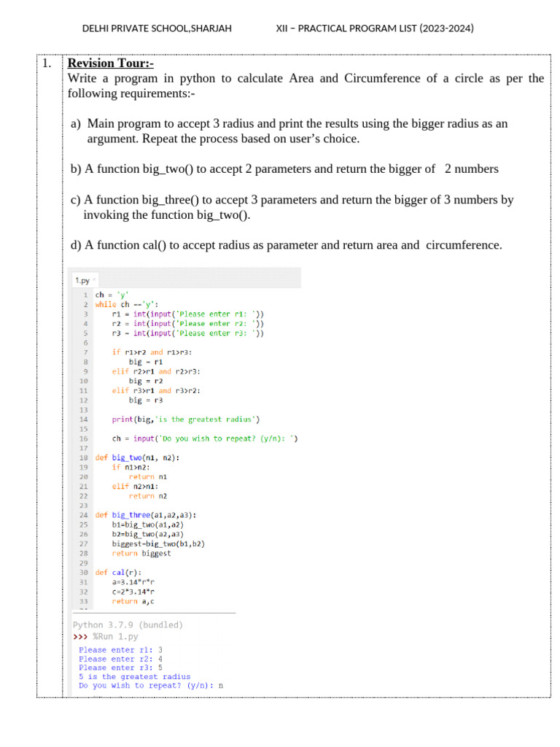Click gutter line number 29

tap(83, 562)
